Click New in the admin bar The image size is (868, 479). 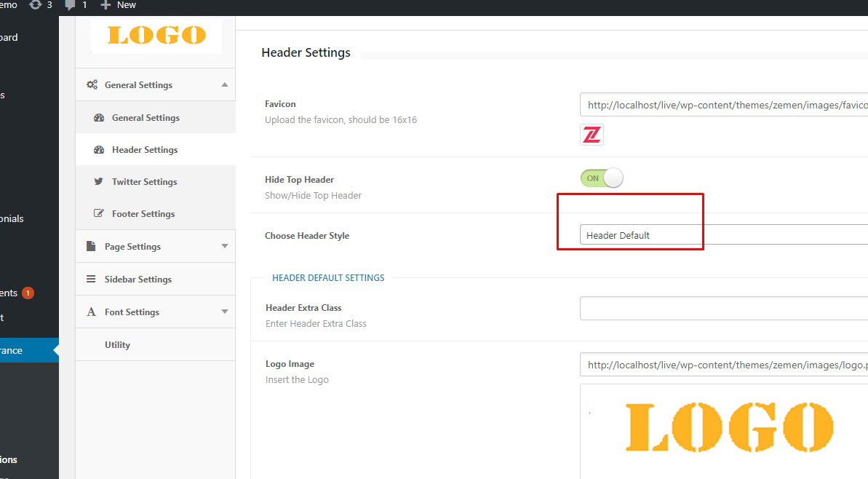coord(119,5)
